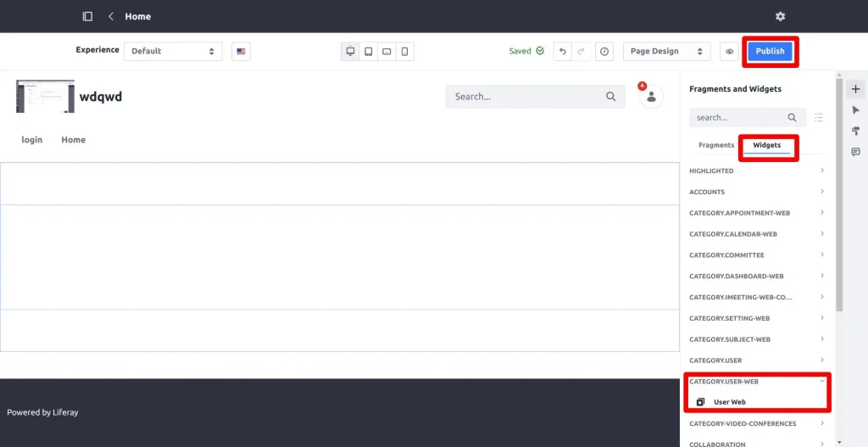This screenshot has width=868, height=447.
Task: Click the User Web widget icon
Action: pos(700,402)
